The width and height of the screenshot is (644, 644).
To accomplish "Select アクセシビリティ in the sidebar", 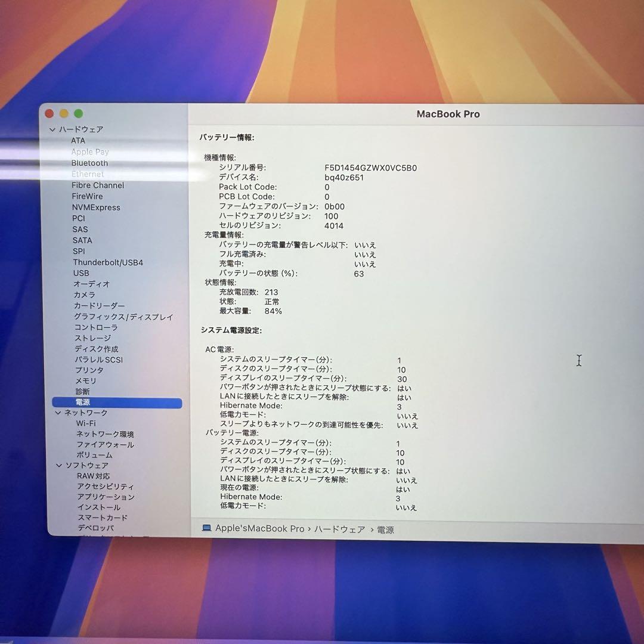I will point(106,487).
